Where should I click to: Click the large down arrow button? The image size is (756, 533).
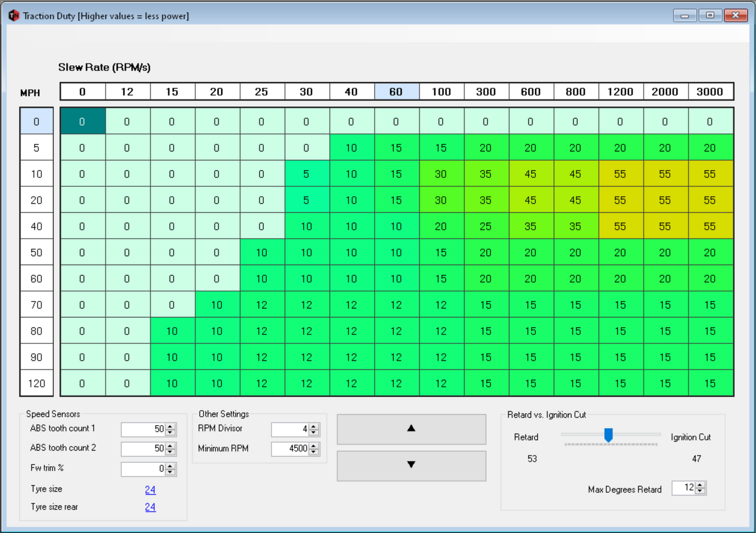click(x=411, y=465)
